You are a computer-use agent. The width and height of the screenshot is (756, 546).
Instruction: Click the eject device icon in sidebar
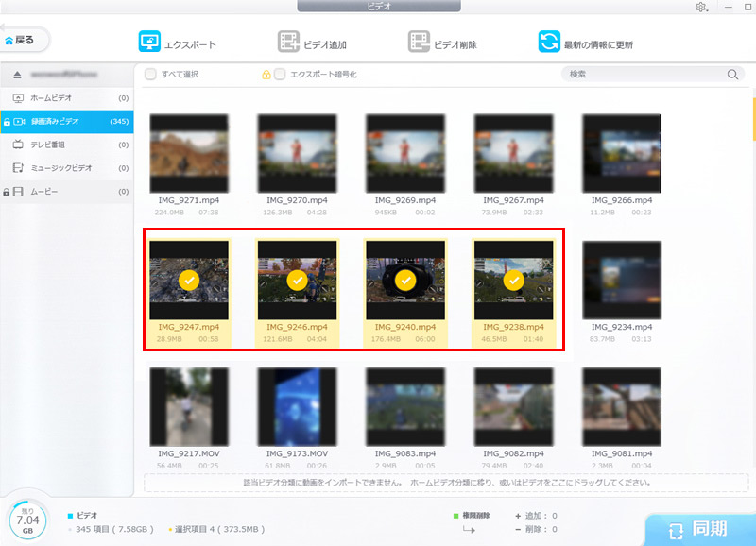[x=17, y=75]
